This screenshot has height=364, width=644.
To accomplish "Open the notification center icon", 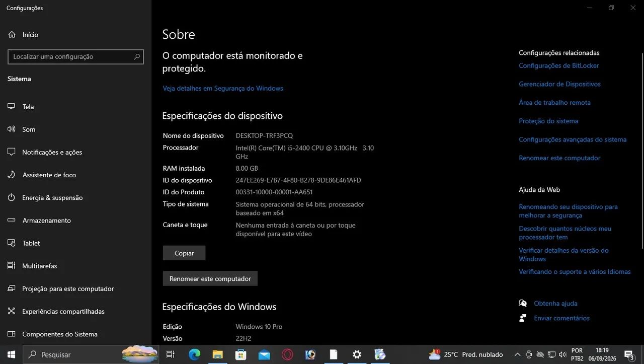I will pyautogui.click(x=629, y=354).
